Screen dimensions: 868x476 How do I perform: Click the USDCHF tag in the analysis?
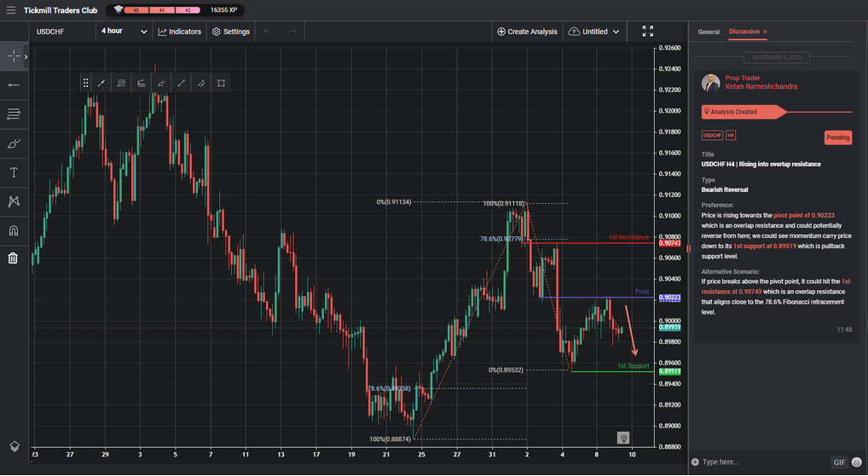[x=712, y=136]
